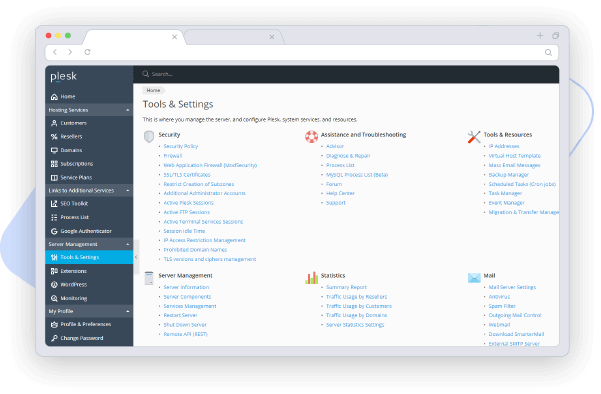
Task: Open Backup Manager link
Action: pos(509,175)
